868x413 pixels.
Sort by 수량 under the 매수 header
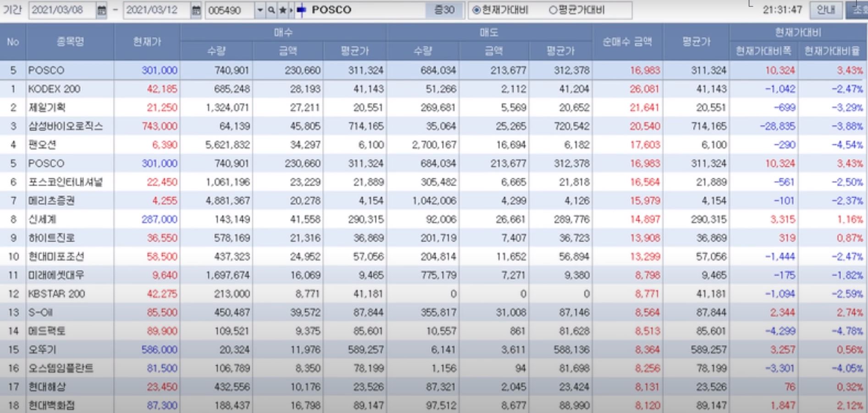(216, 51)
